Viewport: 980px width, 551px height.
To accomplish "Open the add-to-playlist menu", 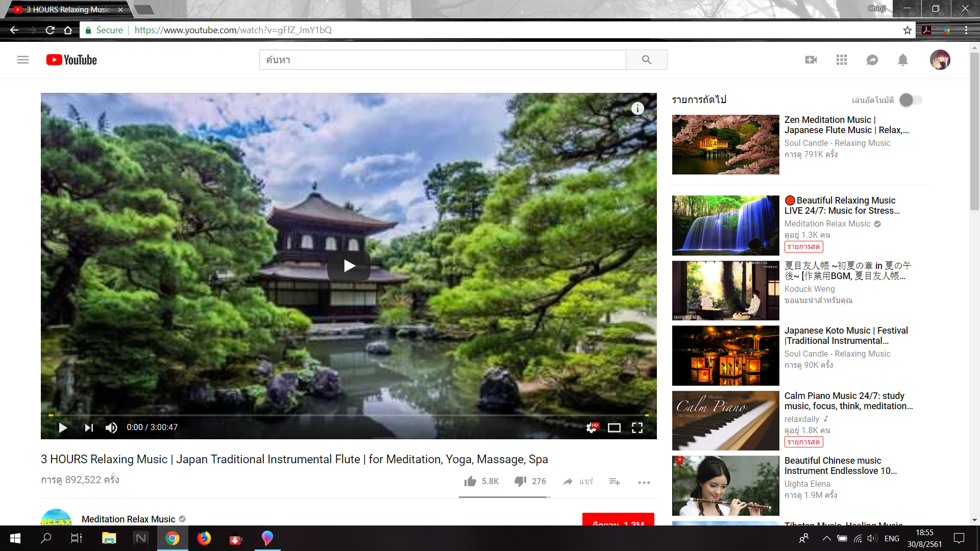I will pyautogui.click(x=615, y=482).
